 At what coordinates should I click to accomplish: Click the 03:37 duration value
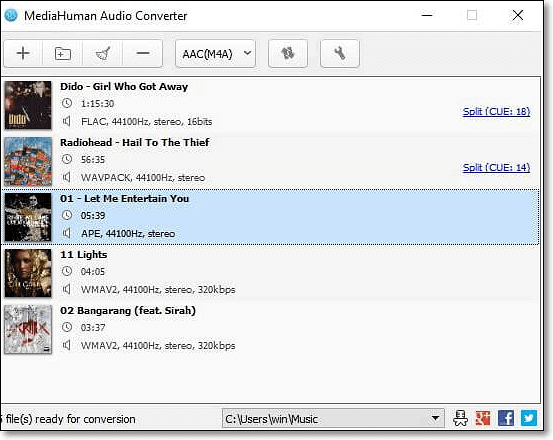[93, 328]
